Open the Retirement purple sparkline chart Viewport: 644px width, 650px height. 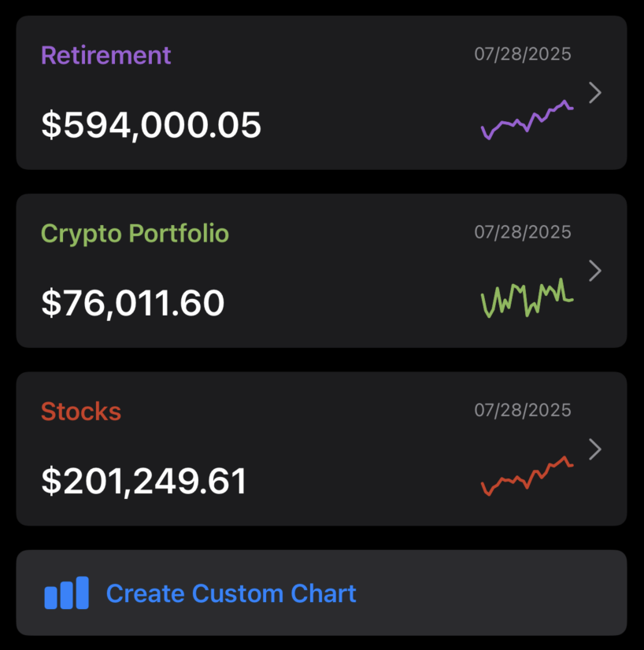[x=527, y=120]
